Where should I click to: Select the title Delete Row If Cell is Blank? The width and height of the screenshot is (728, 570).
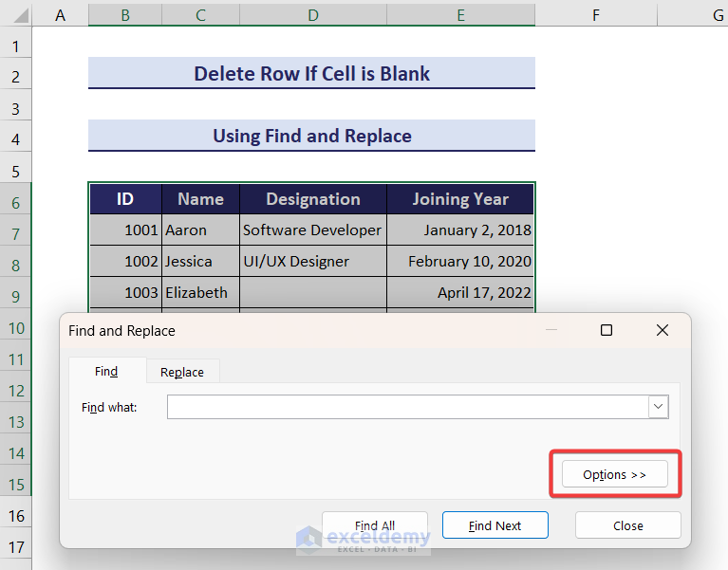pos(311,73)
